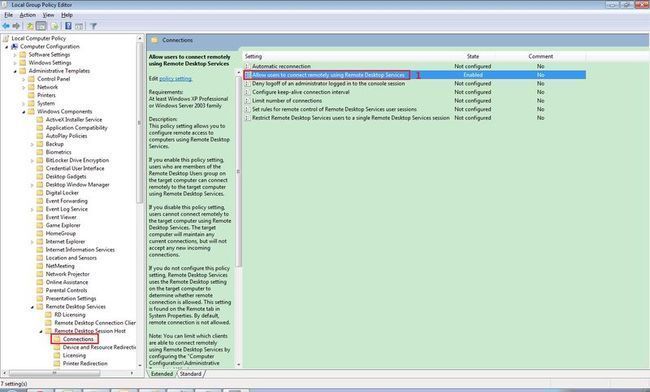Click the Local Computer Policy root icon
This screenshot has width=650, height=392.
click(6, 38)
